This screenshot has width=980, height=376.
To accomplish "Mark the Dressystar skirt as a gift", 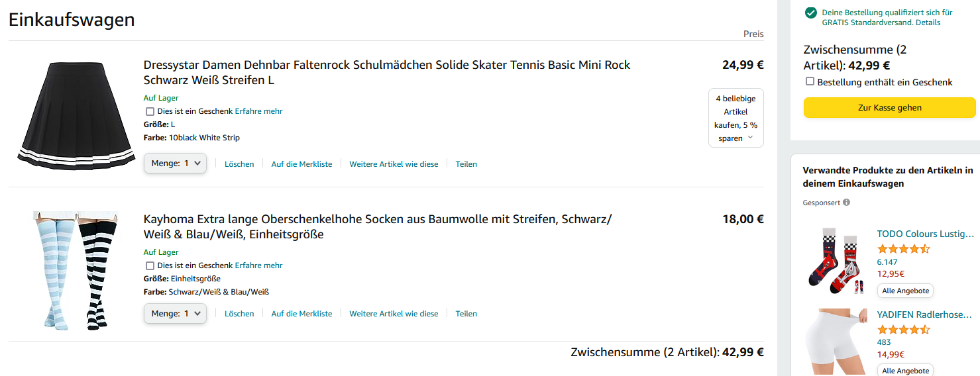I will 150,111.
